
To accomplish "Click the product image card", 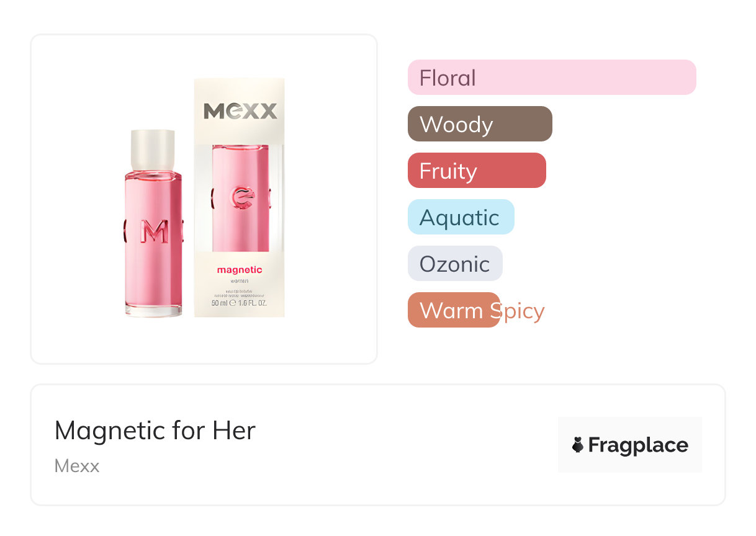I will (204, 199).
